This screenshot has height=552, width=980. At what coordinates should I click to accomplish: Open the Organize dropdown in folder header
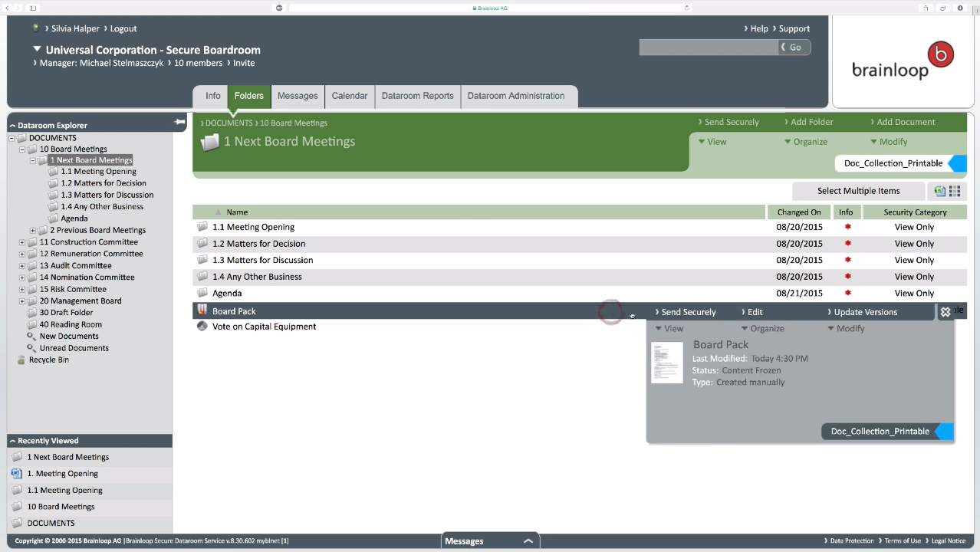click(805, 142)
